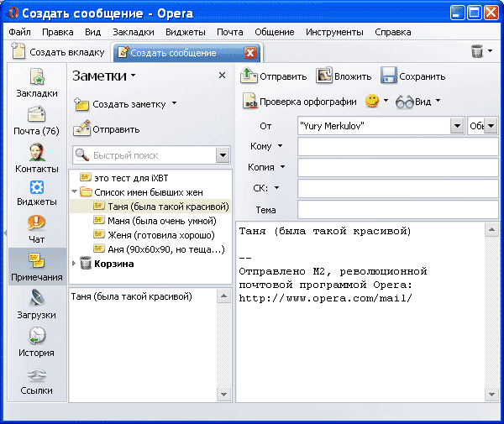
Task: Click Сохранить to save the draft
Action: (x=413, y=76)
